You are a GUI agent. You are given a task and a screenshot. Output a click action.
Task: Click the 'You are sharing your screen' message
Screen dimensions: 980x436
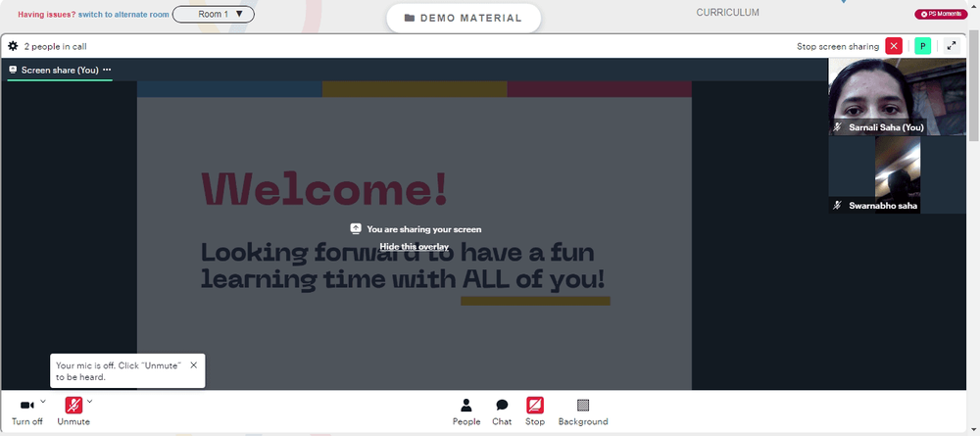pyautogui.click(x=423, y=229)
